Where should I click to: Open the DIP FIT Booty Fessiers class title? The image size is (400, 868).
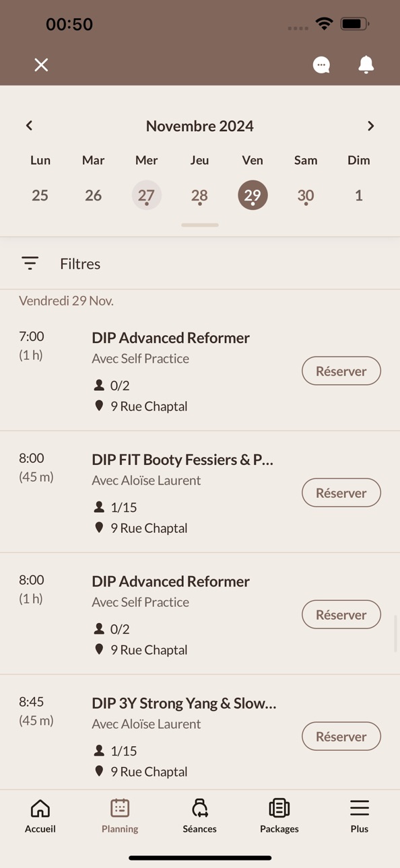[182, 460]
